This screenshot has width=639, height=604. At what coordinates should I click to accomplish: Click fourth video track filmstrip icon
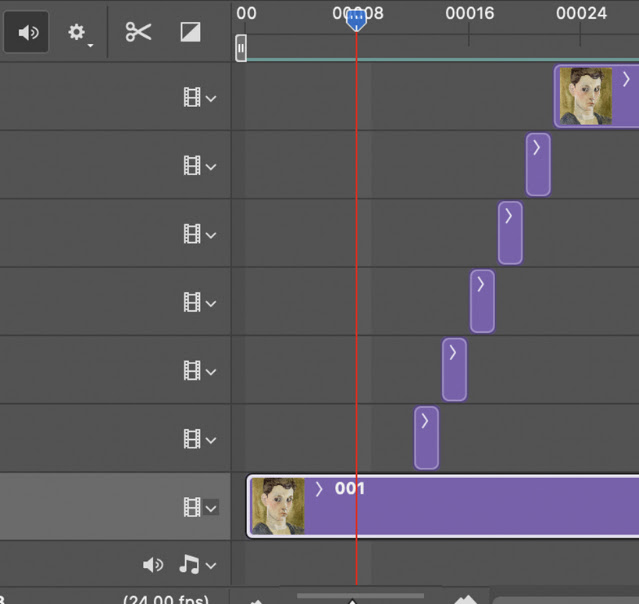(x=192, y=302)
